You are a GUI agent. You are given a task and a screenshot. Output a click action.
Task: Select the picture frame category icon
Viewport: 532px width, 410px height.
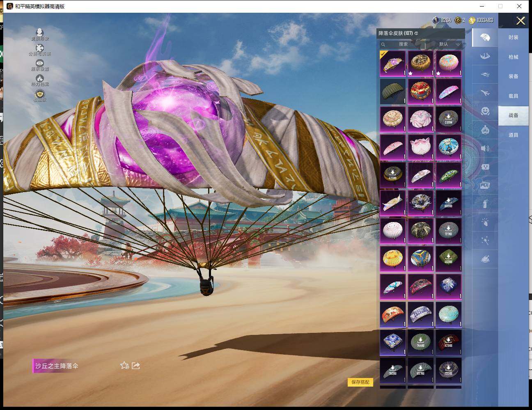[x=485, y=186]
